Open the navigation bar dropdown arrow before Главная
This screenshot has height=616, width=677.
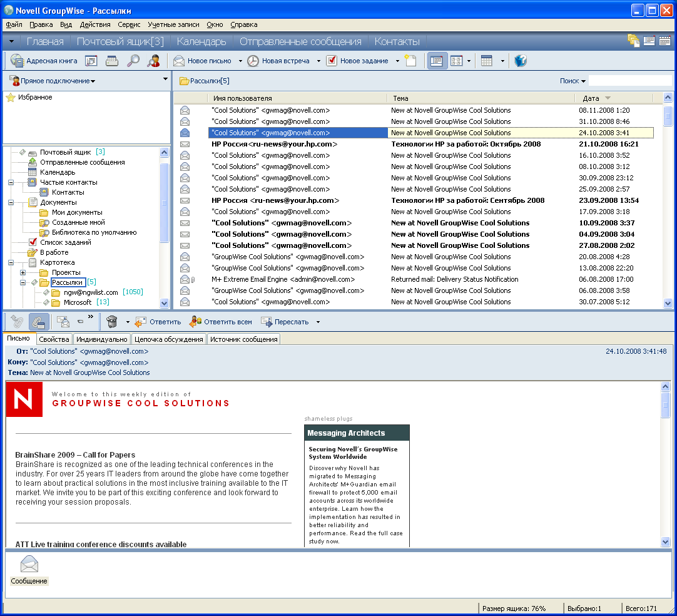[x=12, y=41]
